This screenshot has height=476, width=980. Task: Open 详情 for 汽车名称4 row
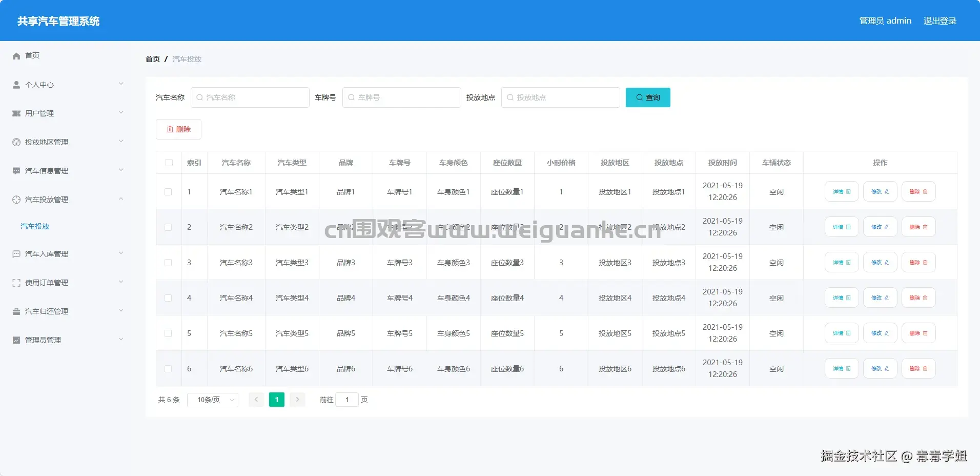pyautogui.click(x=842, y=298)
